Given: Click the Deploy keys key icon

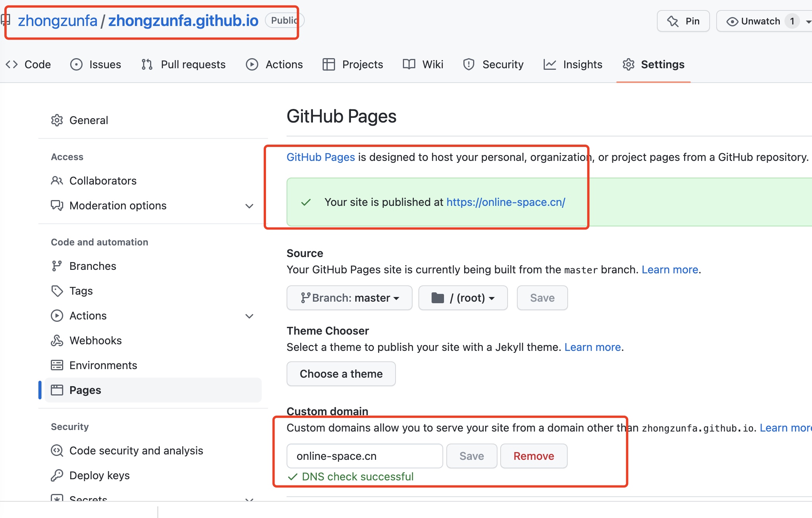Looking at the screenshot, I should tap(57, 475).
